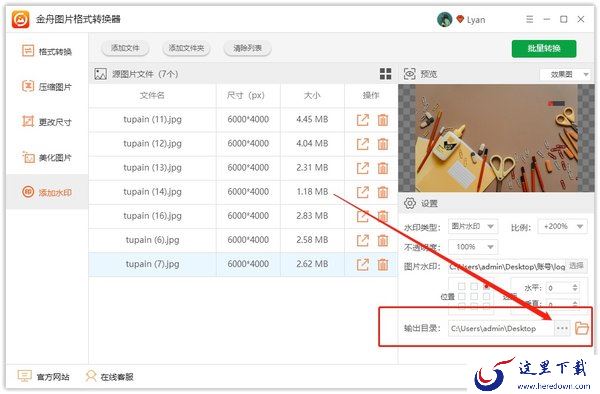Delete tupain (13).jpg with trash icon
600x394 pixels.
[x=383, y=168]
